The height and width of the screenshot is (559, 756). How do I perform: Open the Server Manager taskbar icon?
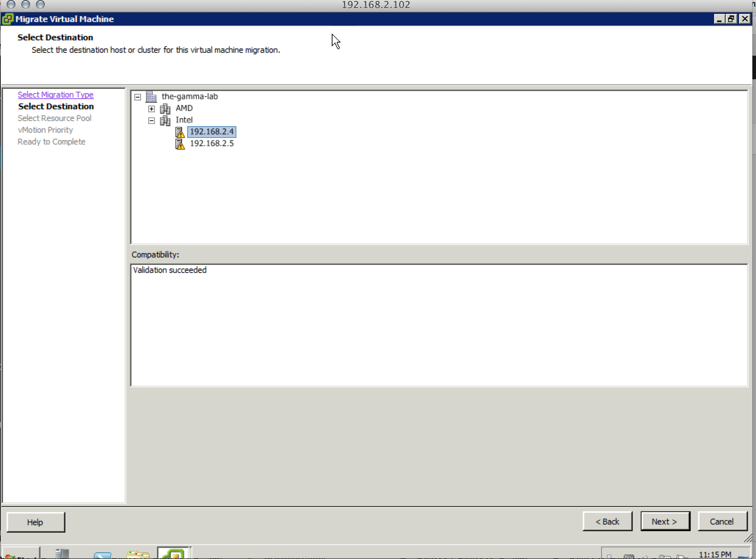pyautogui.click(x=62, y=554)
